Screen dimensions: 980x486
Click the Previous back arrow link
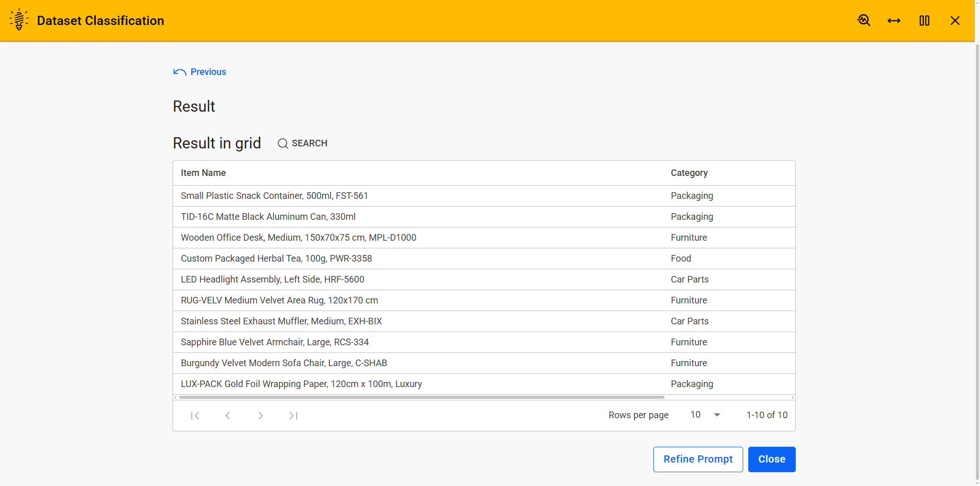coord(200,72)
